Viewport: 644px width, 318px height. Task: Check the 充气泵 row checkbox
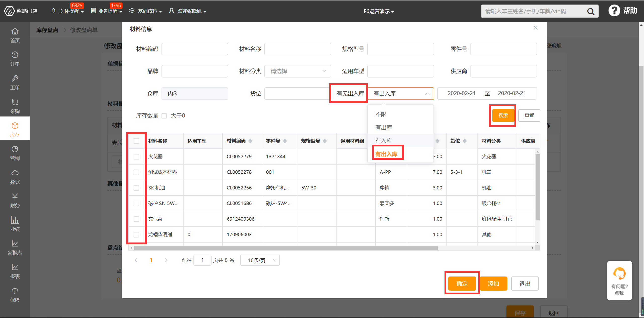click(x=136, y=219)
